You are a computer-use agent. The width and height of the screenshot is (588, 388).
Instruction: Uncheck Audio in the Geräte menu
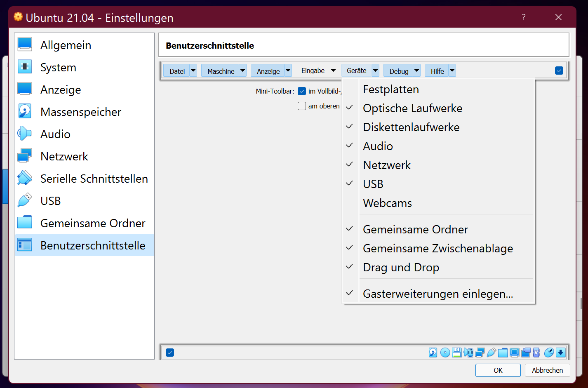439,146
